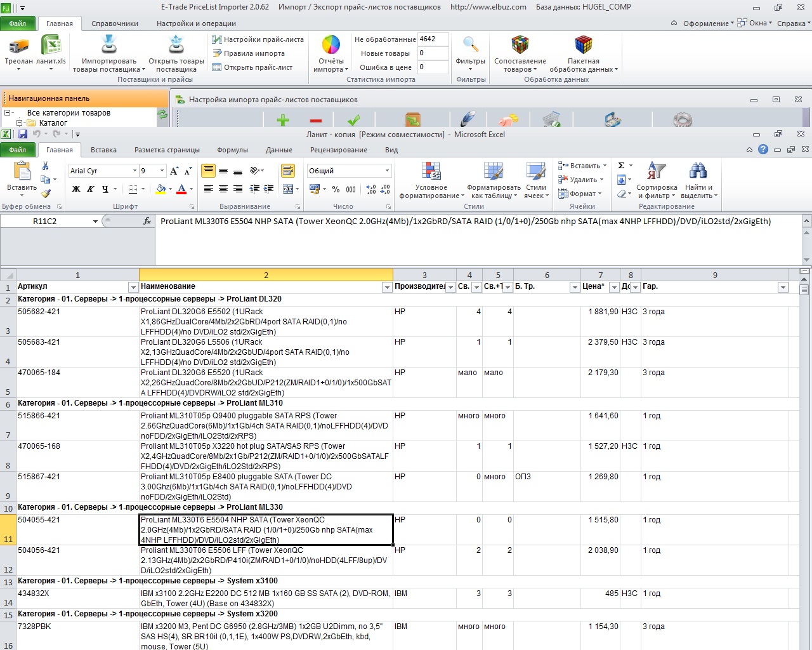The height and width of the screenshot is (650, 812).
Task: Toggle horizontal center alignment
Action: (x=223, y=189)
